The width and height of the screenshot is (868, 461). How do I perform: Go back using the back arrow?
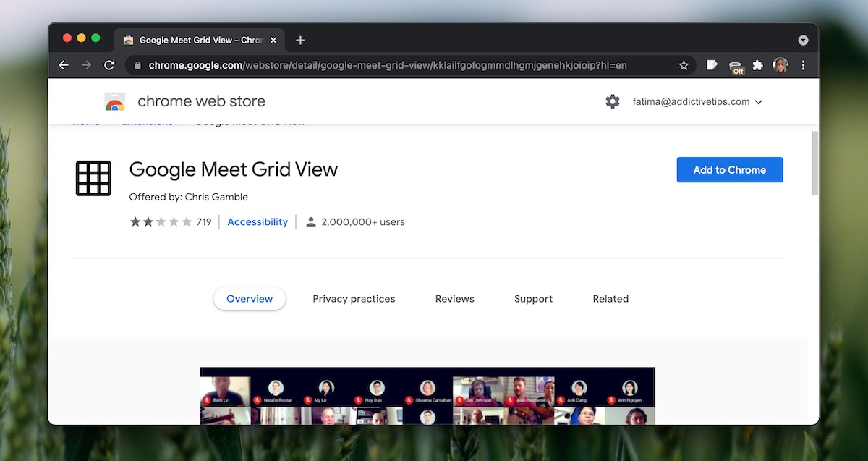(x=64, y=65)
